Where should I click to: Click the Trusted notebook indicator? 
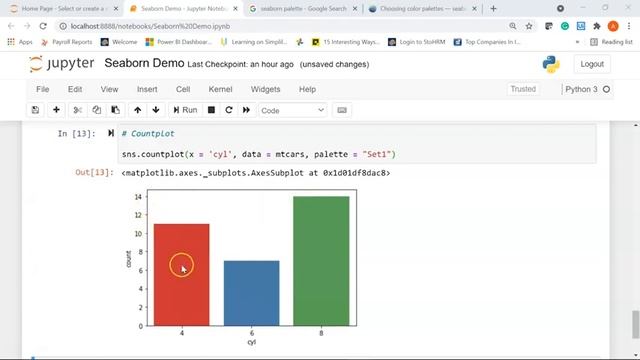[523, 89]
